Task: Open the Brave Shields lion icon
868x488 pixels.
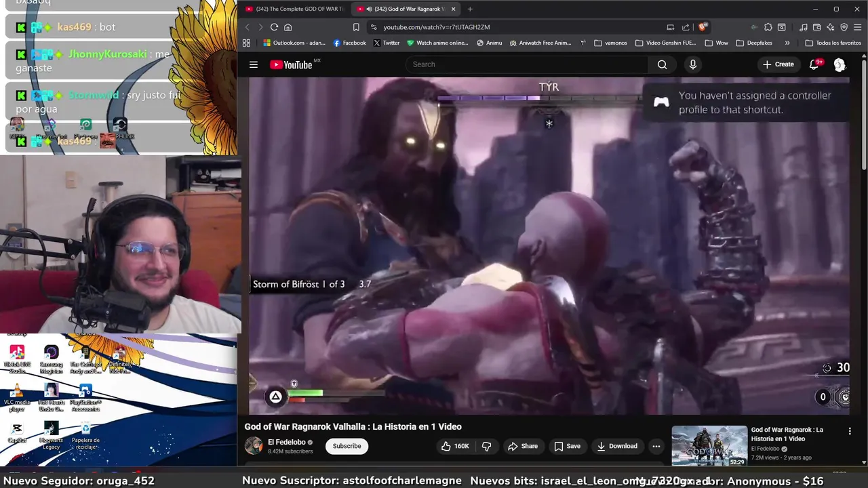Action: [703, 27]
